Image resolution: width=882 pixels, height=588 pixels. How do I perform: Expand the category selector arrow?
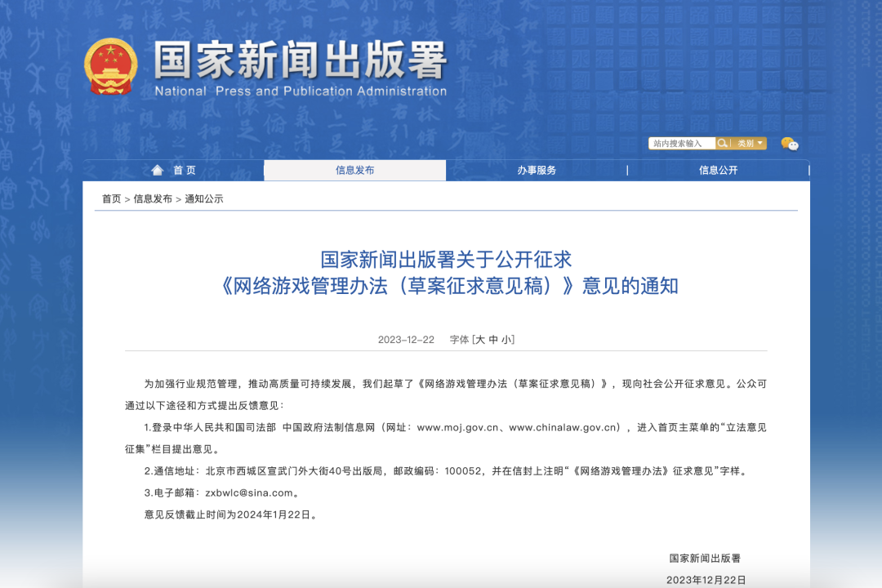pyautogui.click(x=759, y=143)
